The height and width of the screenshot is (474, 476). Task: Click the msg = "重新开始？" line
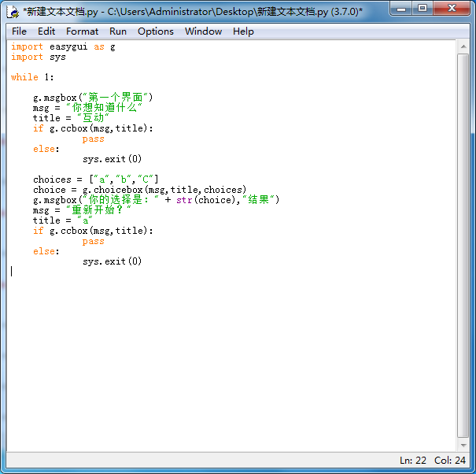pos(82,210)
